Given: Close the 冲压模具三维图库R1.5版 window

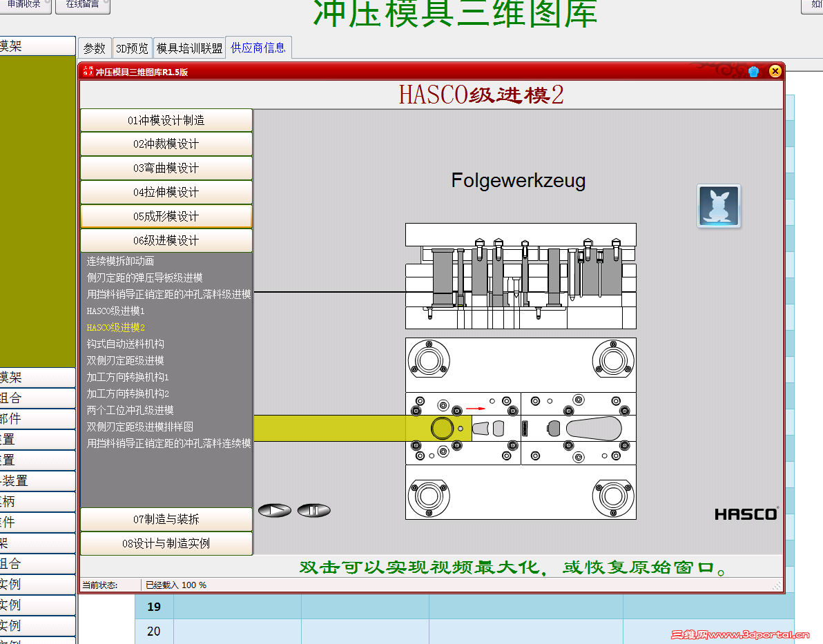Looking at the screenshot, I should [x=775, y=71].
